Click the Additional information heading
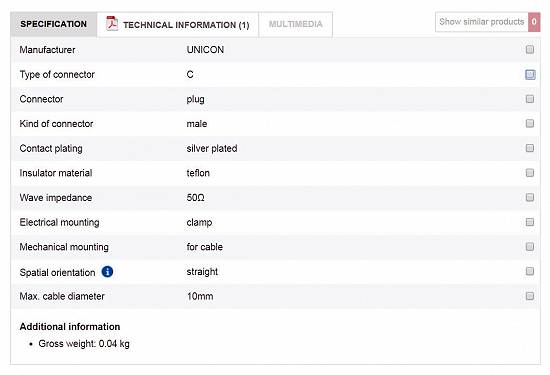550x375 pixels. (70, 327)
